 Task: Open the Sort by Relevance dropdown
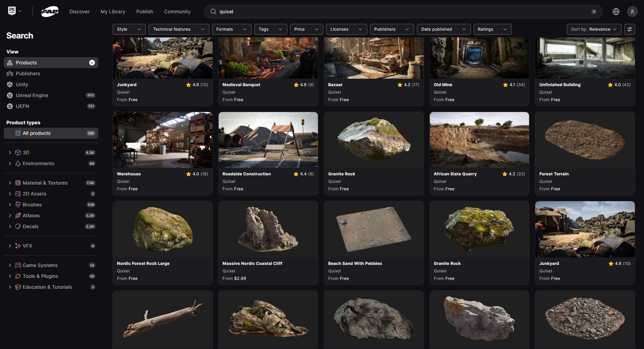point(594,29)
